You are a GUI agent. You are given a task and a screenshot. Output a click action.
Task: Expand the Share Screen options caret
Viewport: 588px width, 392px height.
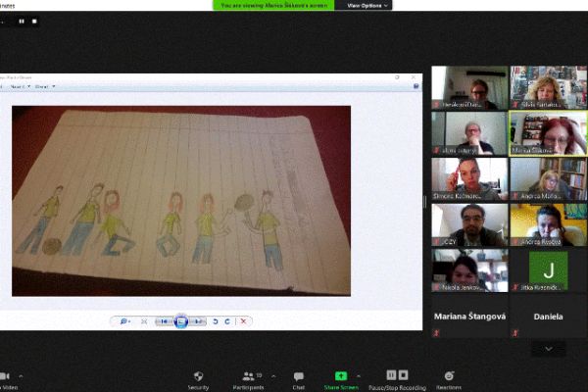359,375
